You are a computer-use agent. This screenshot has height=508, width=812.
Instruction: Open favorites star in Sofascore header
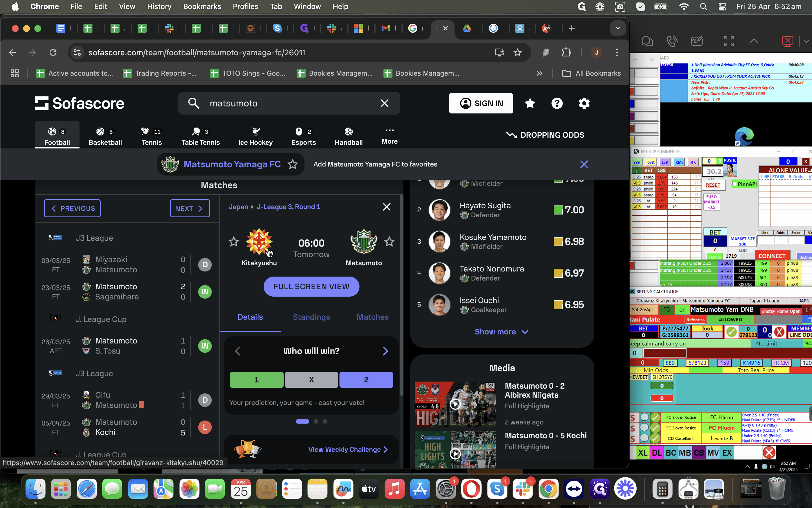click(530, 104)
